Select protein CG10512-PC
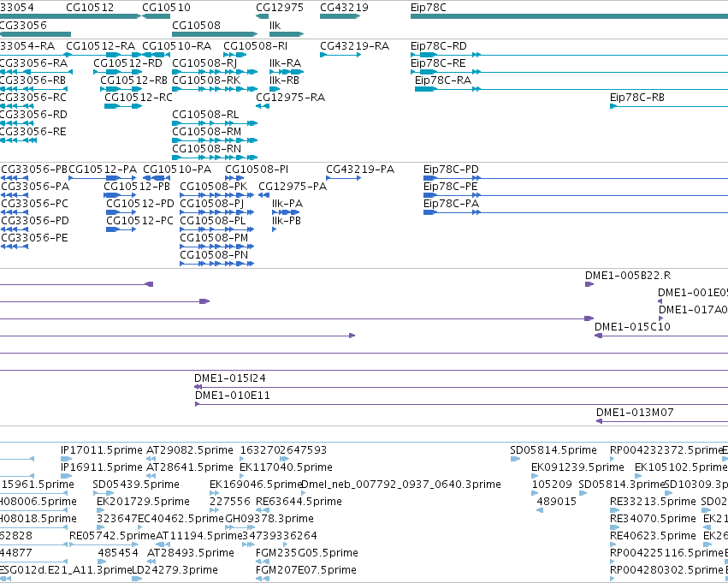Image resolution: width=728 pixels, height=583 pixels. pos(139,221)
